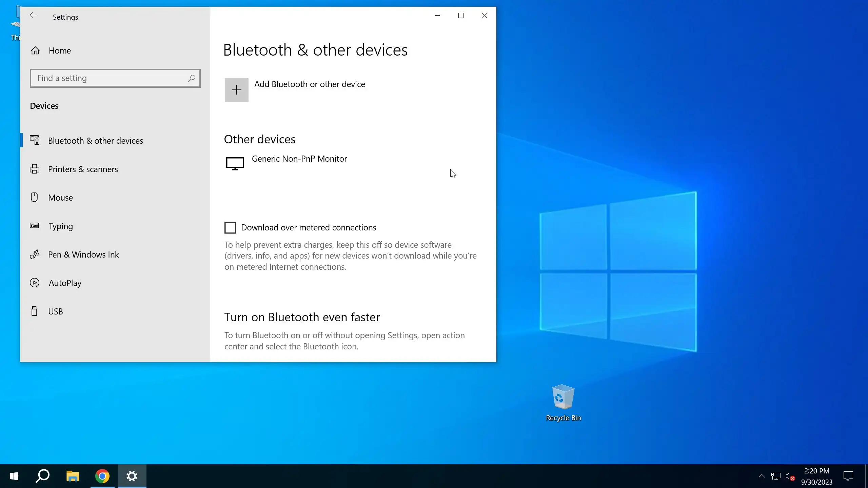This screenshot has height=488, width=868.
Task: Select Bluetooth & other devices in sidebar
Action: click(95, 141)
